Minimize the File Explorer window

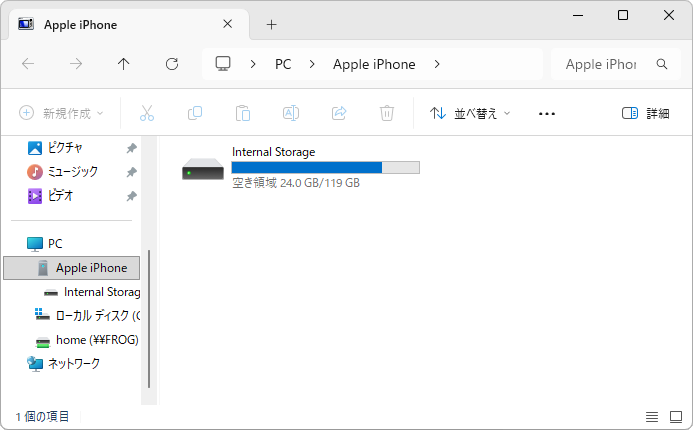point(578,15)
